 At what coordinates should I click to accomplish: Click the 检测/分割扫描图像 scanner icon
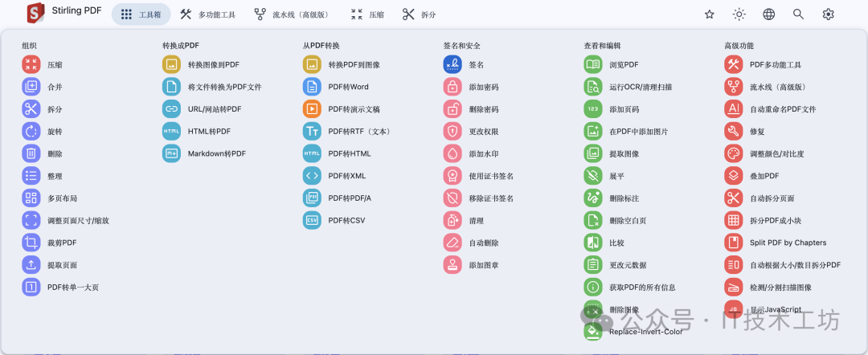(x=734, y=287)
